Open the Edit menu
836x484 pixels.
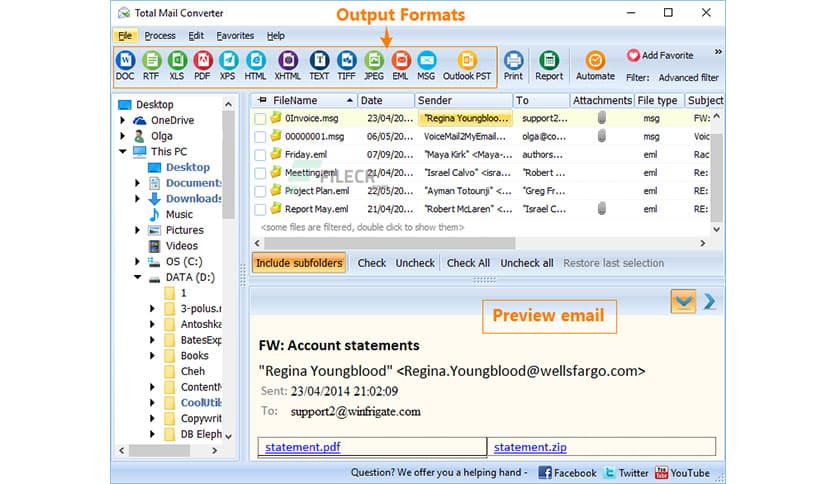pyautogui.click(x=196, y=36)
